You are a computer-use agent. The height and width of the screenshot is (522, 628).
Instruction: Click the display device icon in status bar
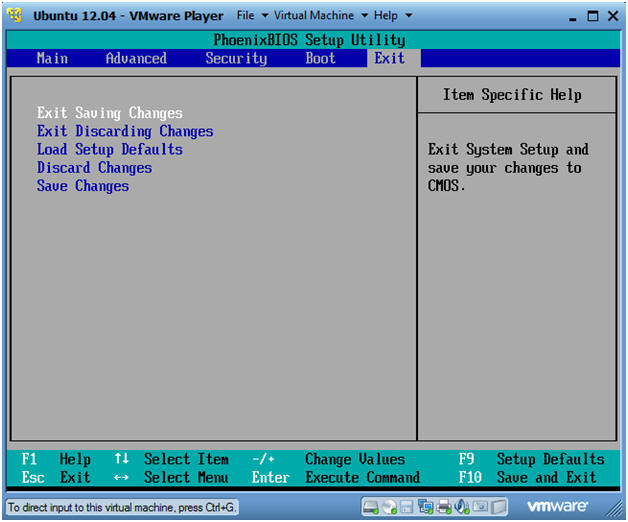tap(480, 507)
